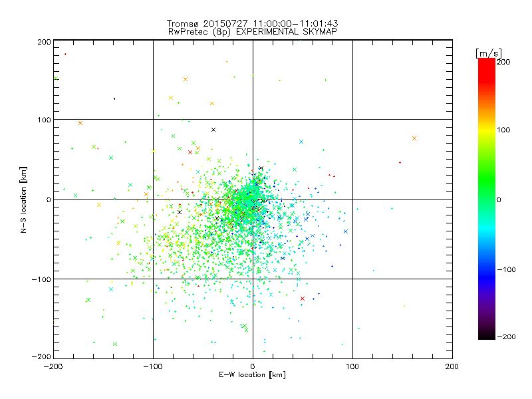Click the 'N-S location [km]' axis label
532x399 pixels.
coord(23,199)
